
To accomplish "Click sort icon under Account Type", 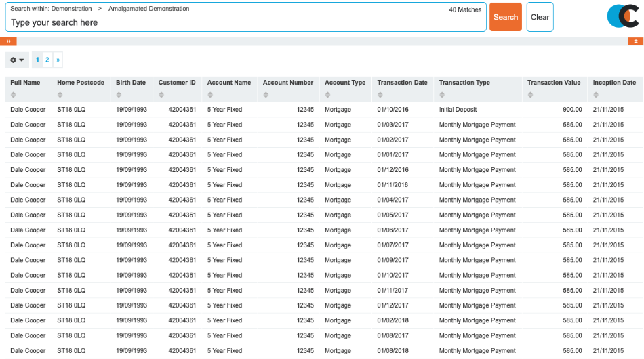I will click(x=327, y=95).
